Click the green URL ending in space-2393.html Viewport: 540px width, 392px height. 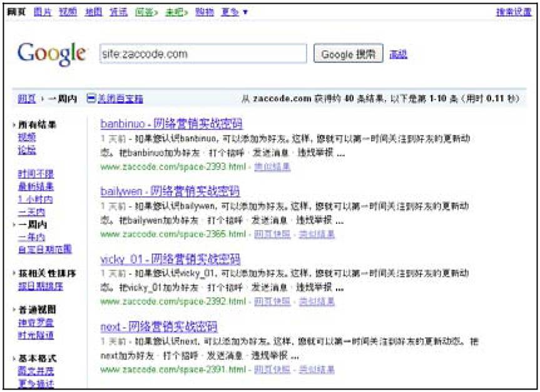[173, 167]
